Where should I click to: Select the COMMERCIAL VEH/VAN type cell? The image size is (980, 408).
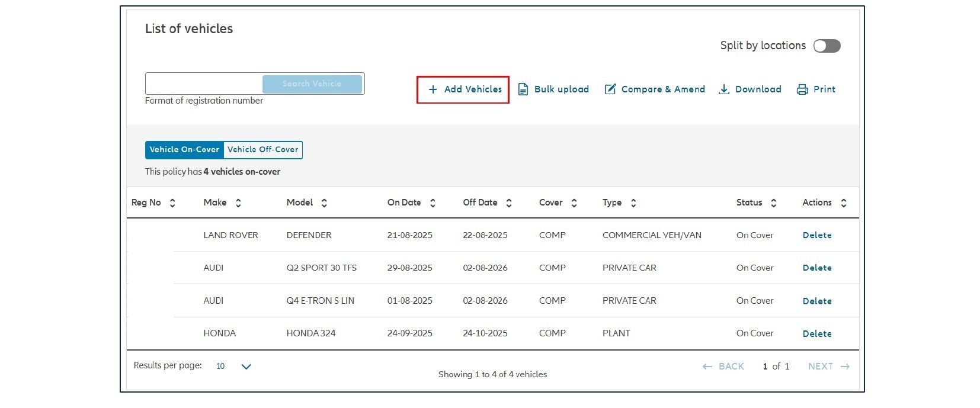coord(652,235)
